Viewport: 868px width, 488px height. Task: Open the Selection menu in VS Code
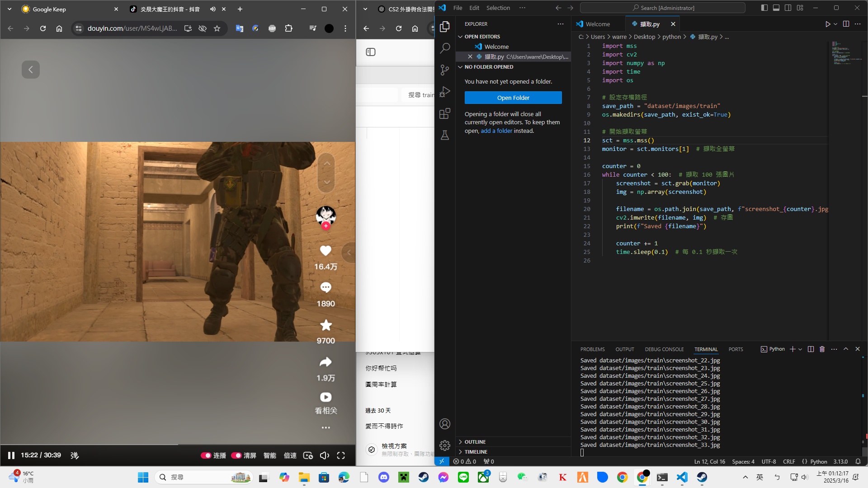point(498,8)
